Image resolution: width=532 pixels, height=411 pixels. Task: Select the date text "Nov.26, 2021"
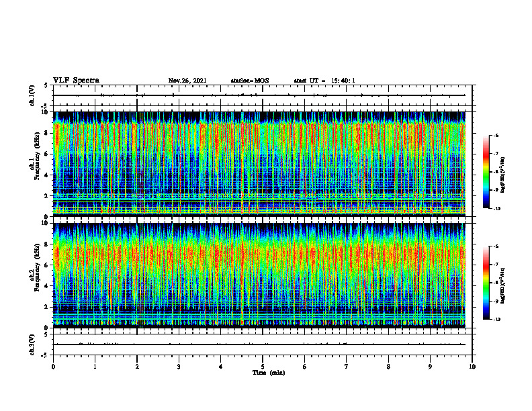(187, 81)
